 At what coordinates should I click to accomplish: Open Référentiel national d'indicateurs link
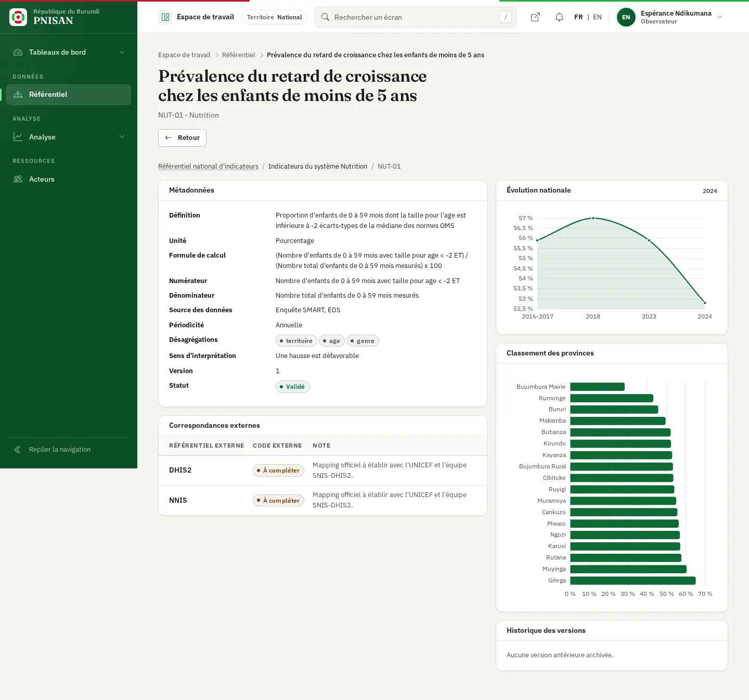click(208, 167)
